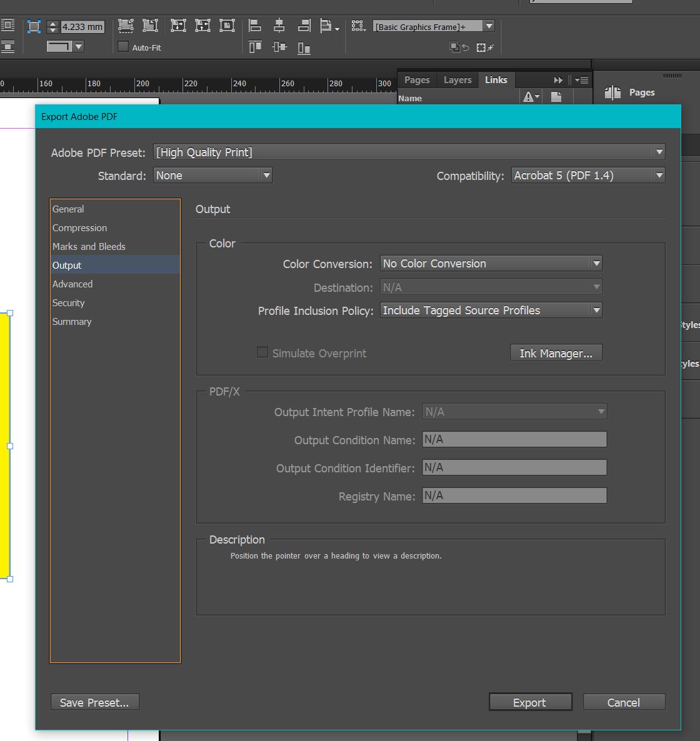Open the Compatibility dropdown
Image resolution: width=700 pixels, height=741 pixels.
click(587, 176)
